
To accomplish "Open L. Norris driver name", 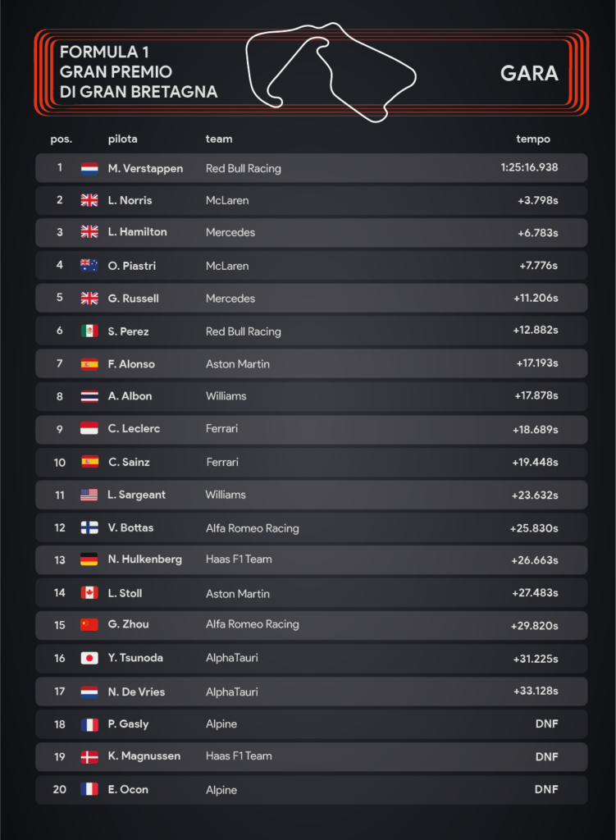I will (130, 200).
